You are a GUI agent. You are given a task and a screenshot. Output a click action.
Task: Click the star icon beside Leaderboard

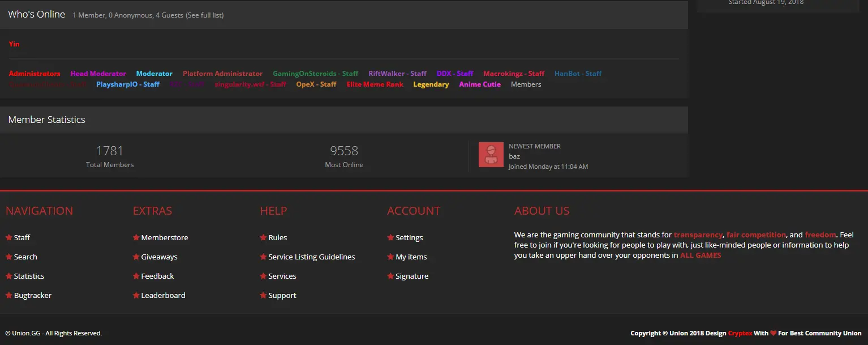[136, 295]
